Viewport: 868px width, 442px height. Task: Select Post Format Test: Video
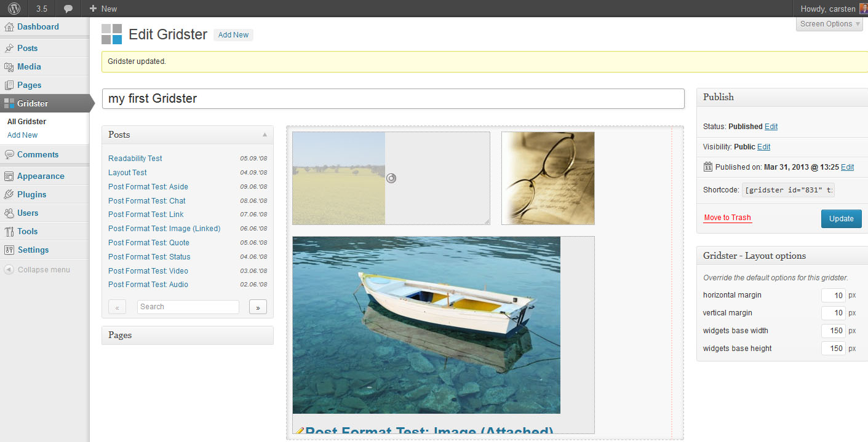point(148,271)
